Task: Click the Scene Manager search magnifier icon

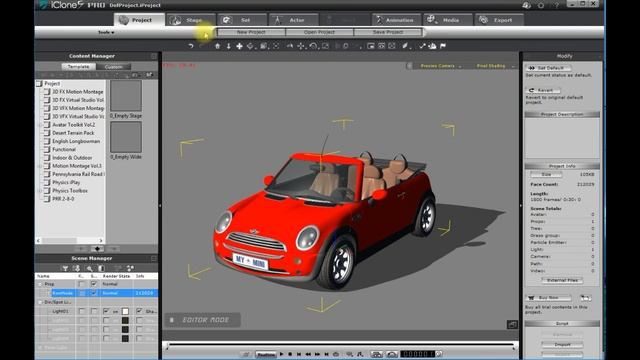Action: click(89, 268)
